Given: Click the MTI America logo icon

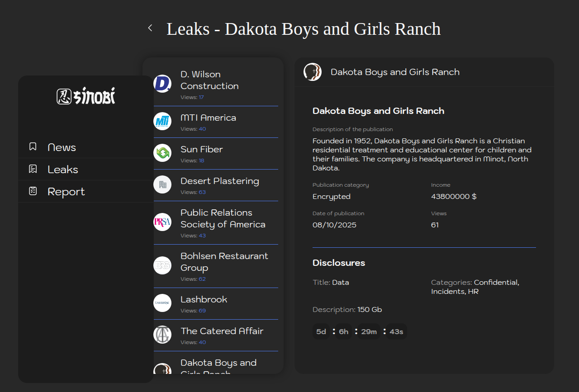Looking at the screenshot, I should click(x=162, y=121).
